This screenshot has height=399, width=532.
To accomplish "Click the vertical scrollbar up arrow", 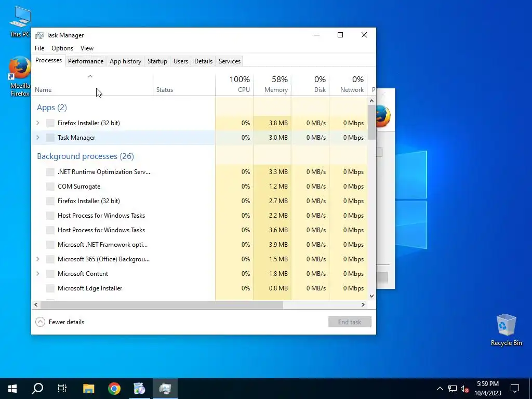I will (371, 101).
